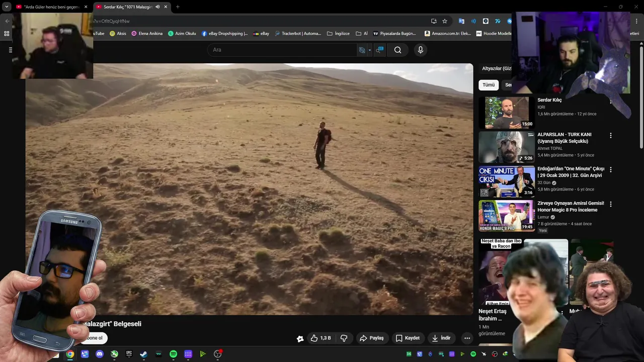This screenshot has width=644, height=362.
Task: Mute the Serdar Kılıç tab audio
Action: tap(157, 7)
